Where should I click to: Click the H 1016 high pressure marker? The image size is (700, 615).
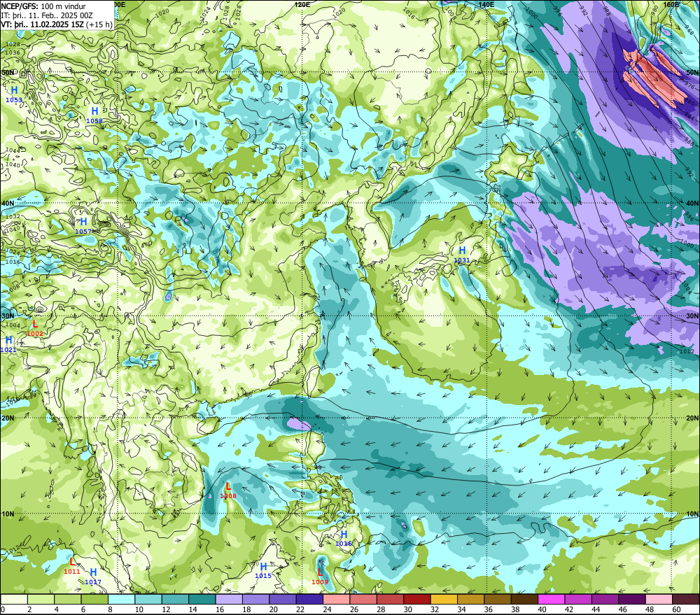pyautogui.click(x=343, y=538)
